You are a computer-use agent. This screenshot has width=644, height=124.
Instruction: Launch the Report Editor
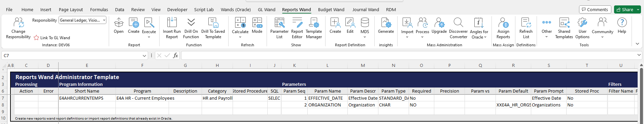click(297, 28)
